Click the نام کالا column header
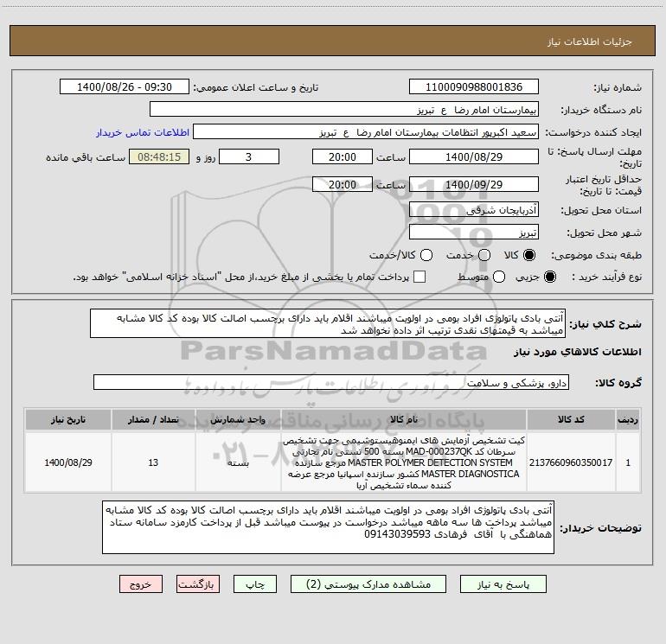 [x=404, y=419]
